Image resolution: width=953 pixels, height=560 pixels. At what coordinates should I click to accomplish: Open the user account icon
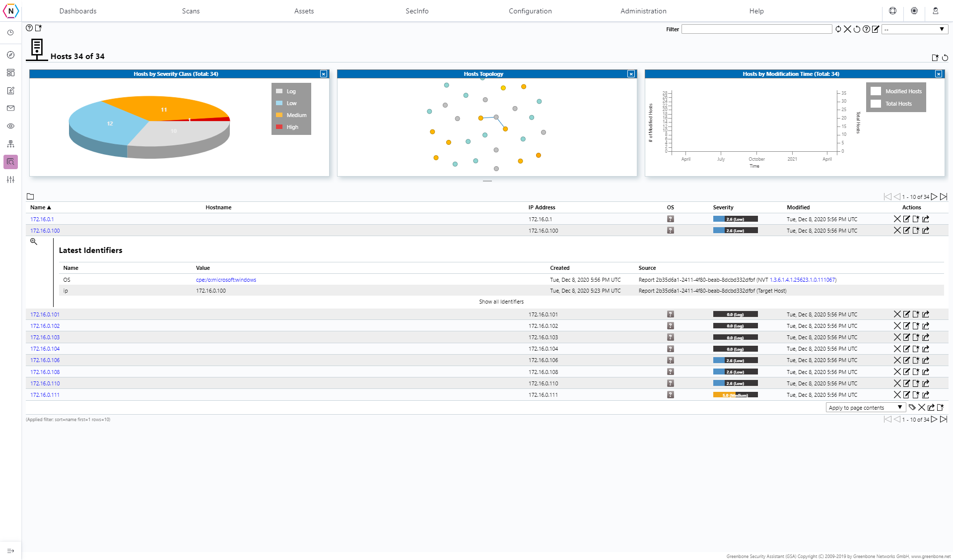[x=935, y=10]
